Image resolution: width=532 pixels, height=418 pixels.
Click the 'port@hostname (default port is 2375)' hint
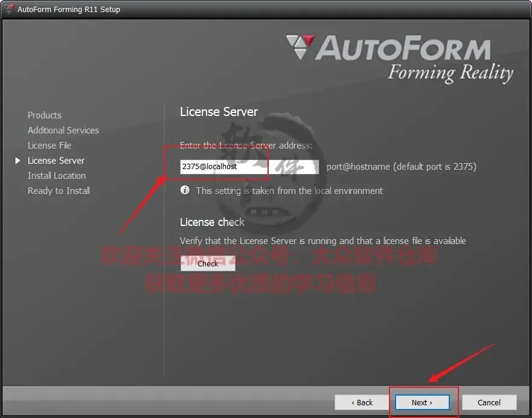point(402,167)
